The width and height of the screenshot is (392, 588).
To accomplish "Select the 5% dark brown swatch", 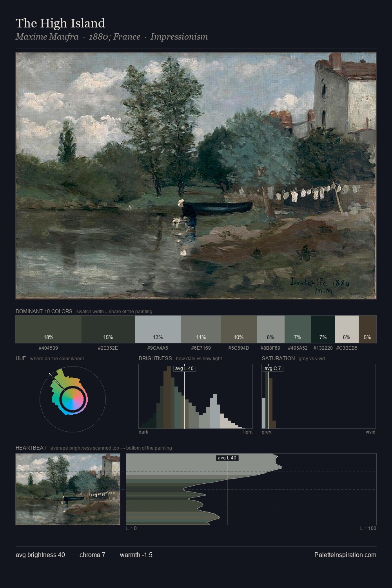I will pyautogui.click(x=367, y=329).
